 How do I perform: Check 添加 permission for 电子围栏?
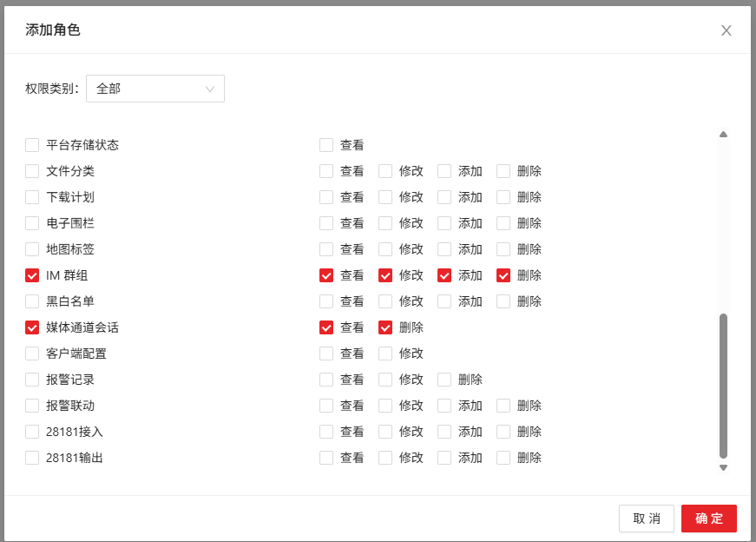[x=444, y=223]
